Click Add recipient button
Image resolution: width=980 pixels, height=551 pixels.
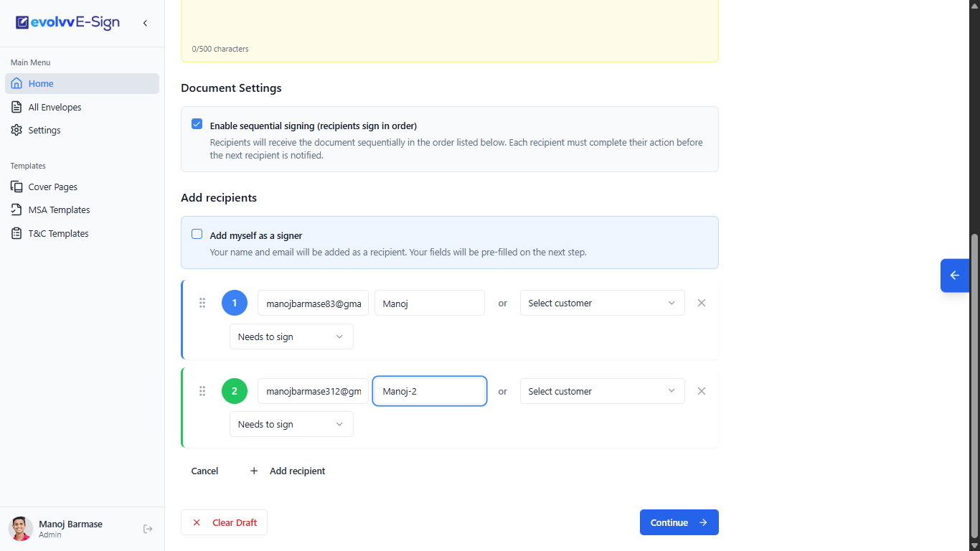click(x=287, y=471)
